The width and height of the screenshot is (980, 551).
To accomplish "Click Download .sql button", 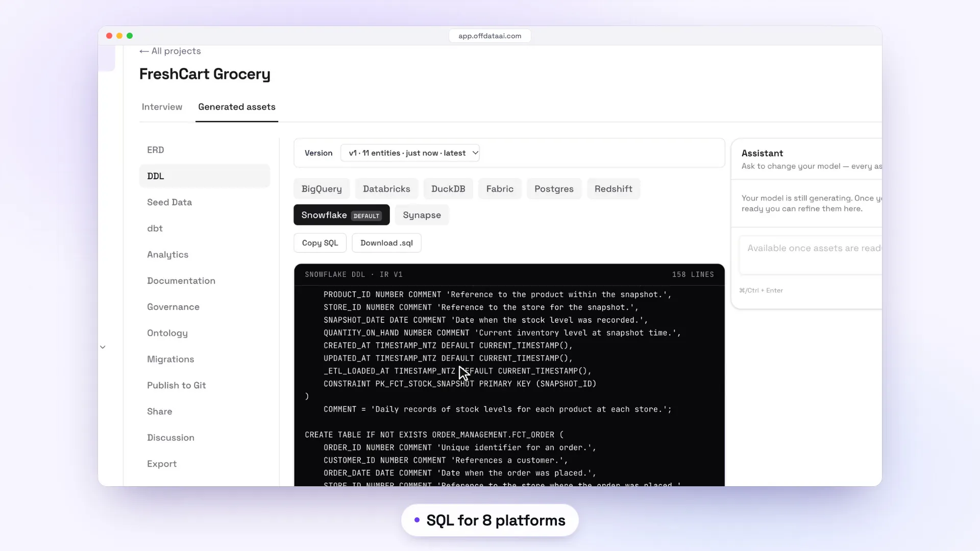I will click(386, 243).
